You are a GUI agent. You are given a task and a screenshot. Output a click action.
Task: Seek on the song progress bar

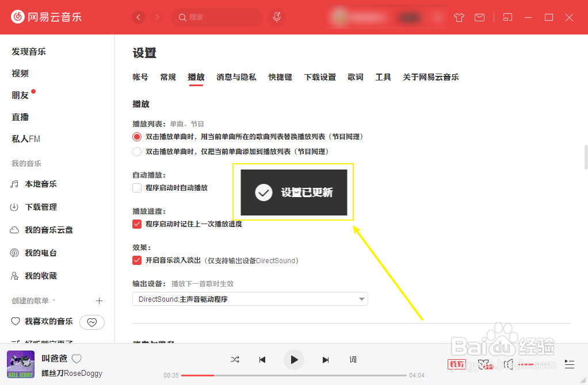pyautogui.click(x=294, y=375)
